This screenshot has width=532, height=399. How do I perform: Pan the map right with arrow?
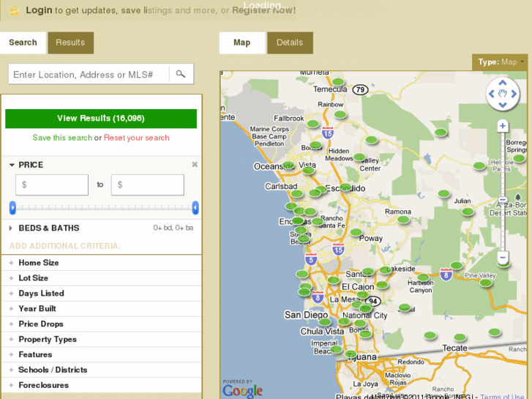pos(514,94)
